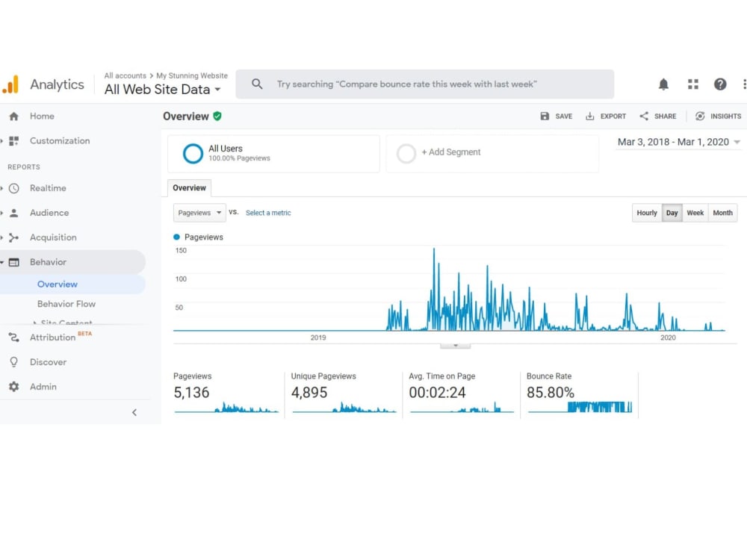Click the Unique Pageviews value 4,895
The height and width of the screenshot is (560, 747).
coord(309,393)
